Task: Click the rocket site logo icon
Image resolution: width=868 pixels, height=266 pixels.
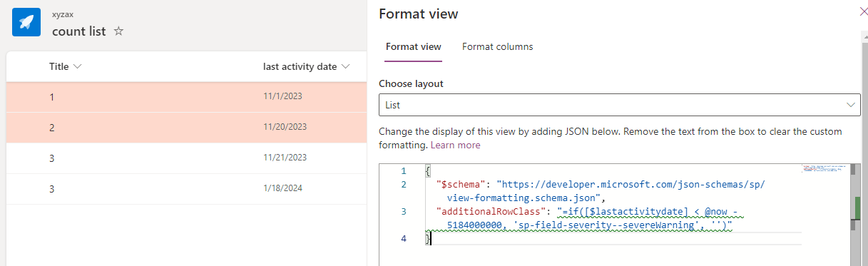Action: 26,23
